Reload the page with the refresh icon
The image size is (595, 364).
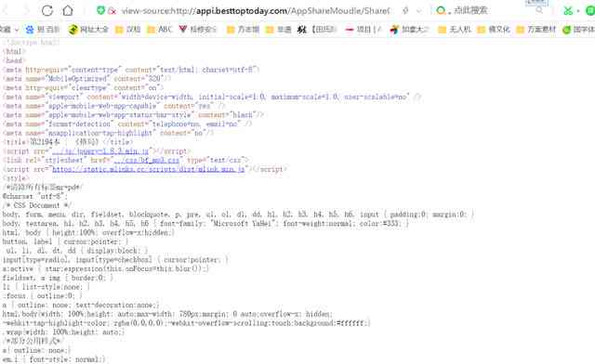click(47, 10)
